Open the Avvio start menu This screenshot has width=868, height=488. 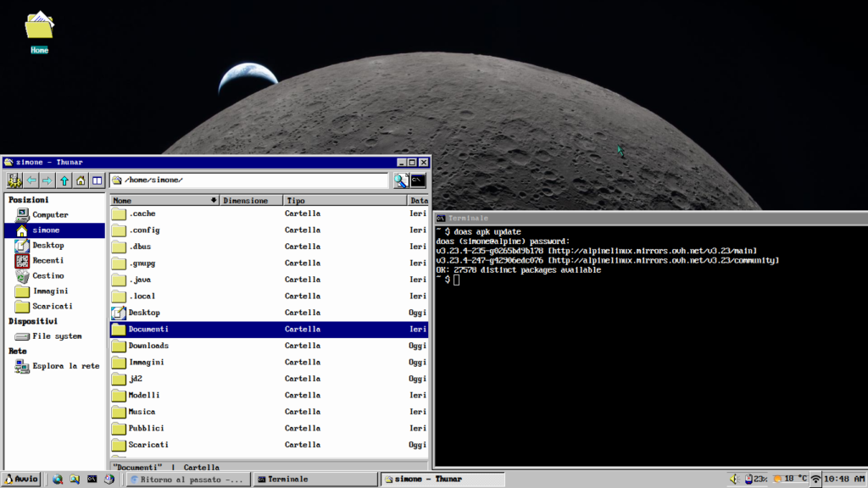(21, 480)
